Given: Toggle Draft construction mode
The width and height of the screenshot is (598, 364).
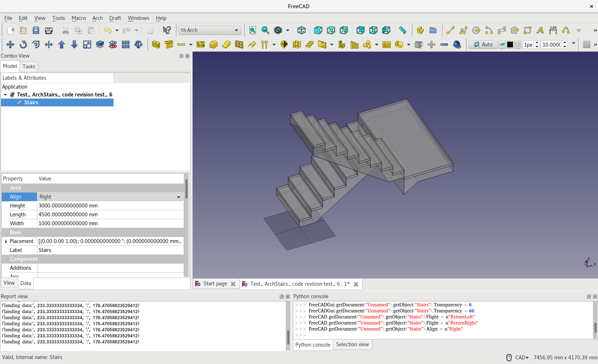Looking at the screenshot, I should tap(502, 44).
